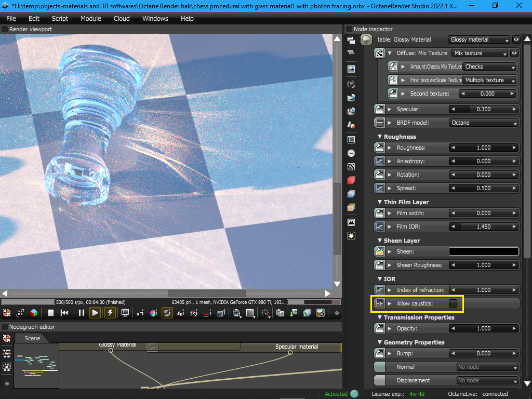The width and height of the screenshot is (532, 399).
Task: Toggle eye icon next to Glossy material dropdown
Action: (516, 39)
